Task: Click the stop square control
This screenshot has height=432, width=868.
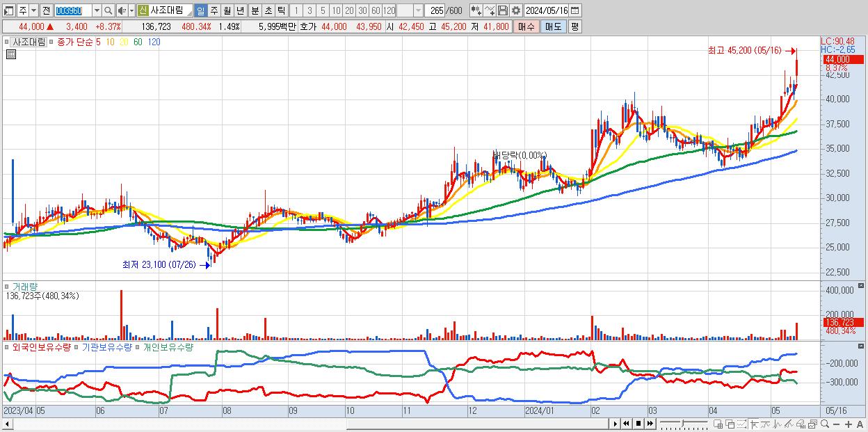Action: click(638, 424)
